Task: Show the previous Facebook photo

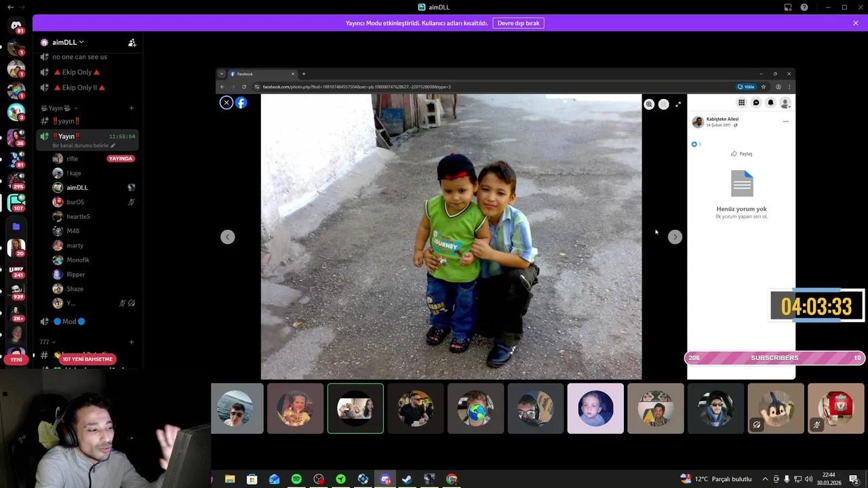Action: click(x=228, y=237)
